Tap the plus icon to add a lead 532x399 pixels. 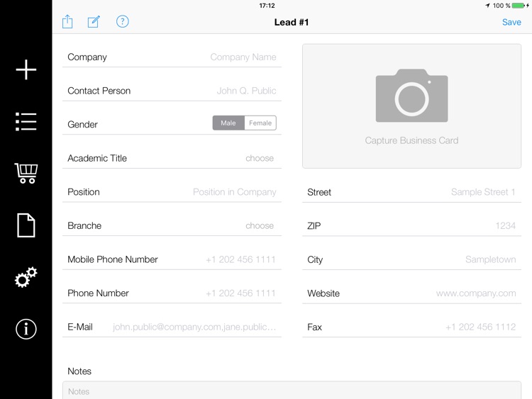pos(26,70)
